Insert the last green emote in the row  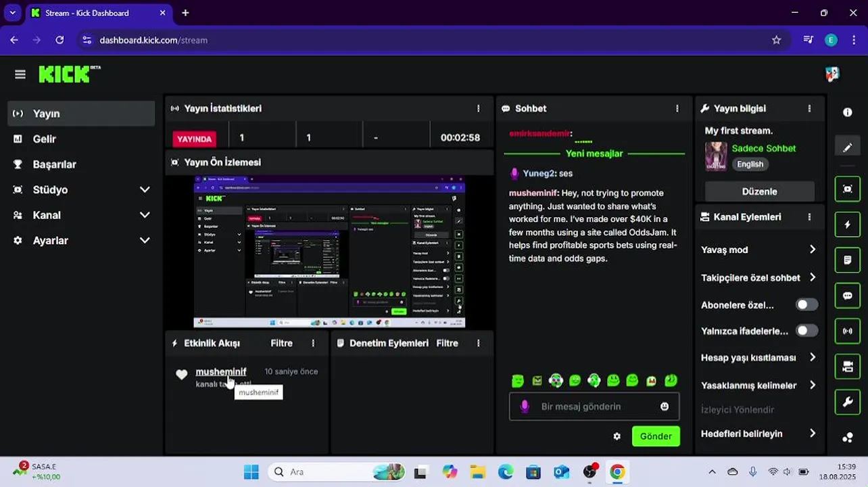point(671,381)
